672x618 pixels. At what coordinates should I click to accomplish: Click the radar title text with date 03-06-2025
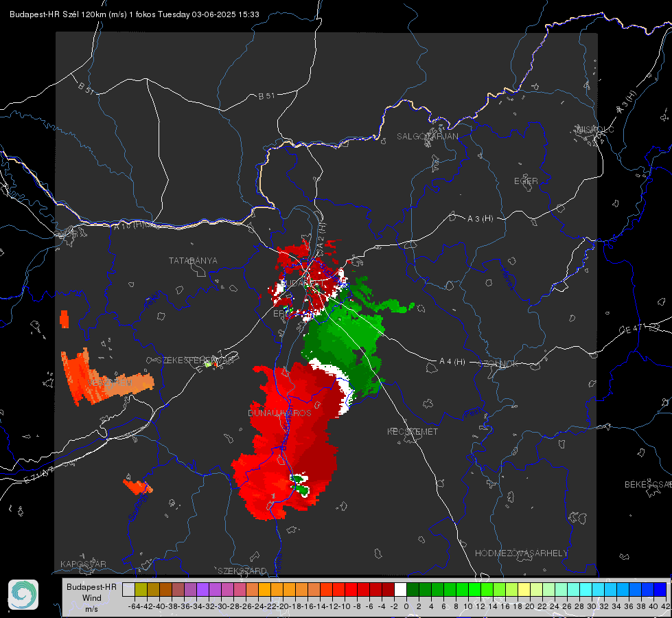134,14
